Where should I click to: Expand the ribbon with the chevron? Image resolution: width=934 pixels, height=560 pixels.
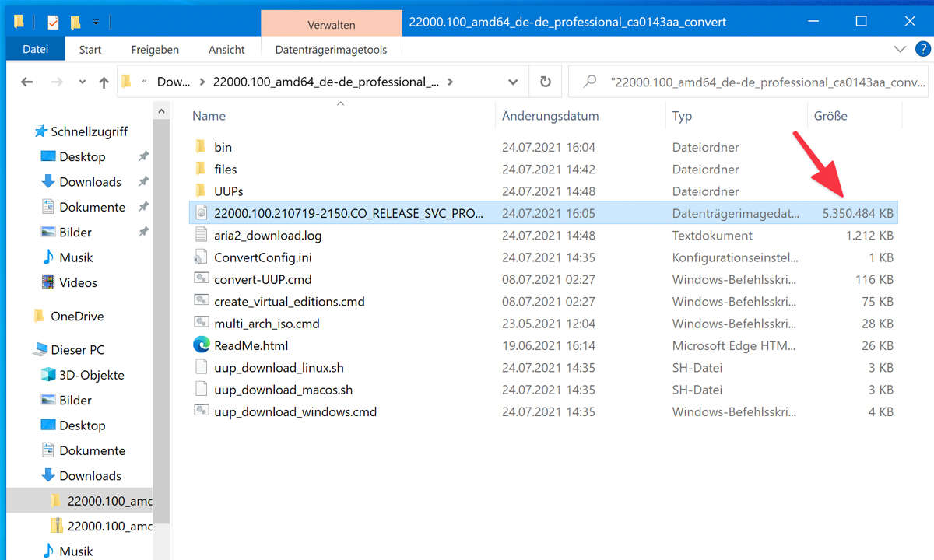click(x=900, y=49)
